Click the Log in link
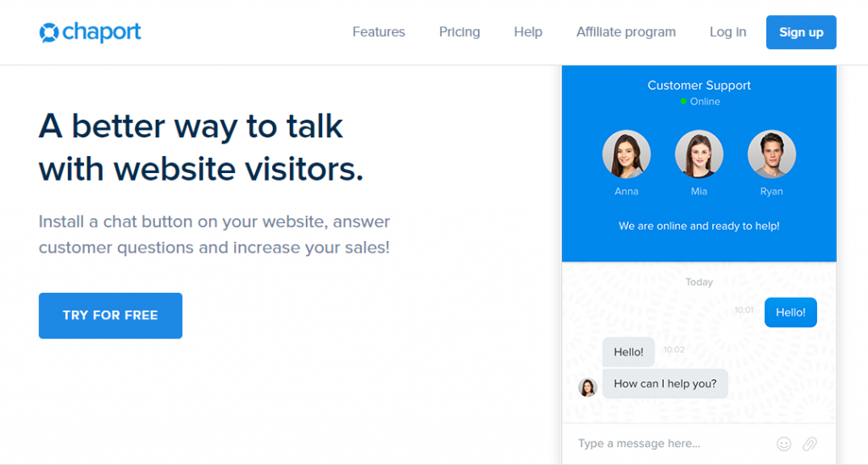 (728, 32)
